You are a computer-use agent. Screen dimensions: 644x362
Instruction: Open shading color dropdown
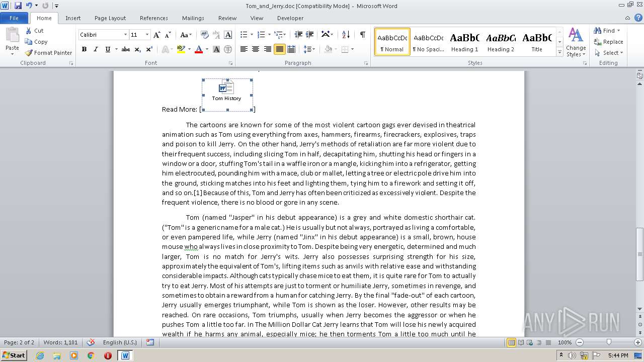(336, 49)
